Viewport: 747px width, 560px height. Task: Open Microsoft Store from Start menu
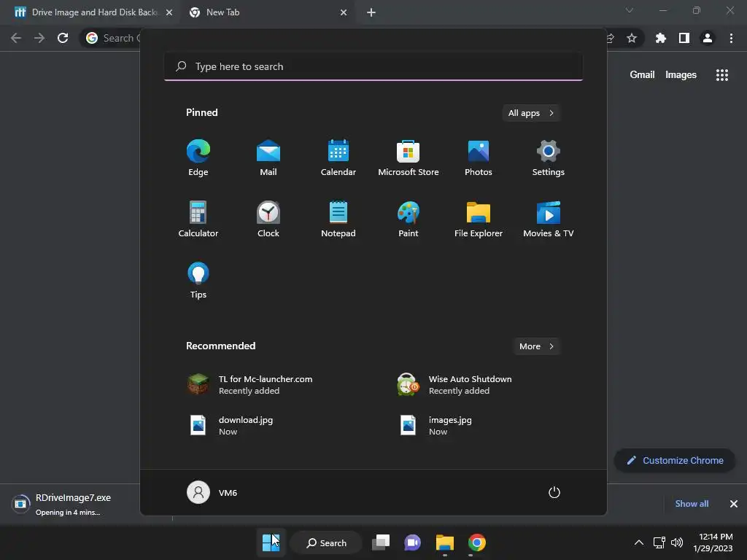click(x=409, y=158)
